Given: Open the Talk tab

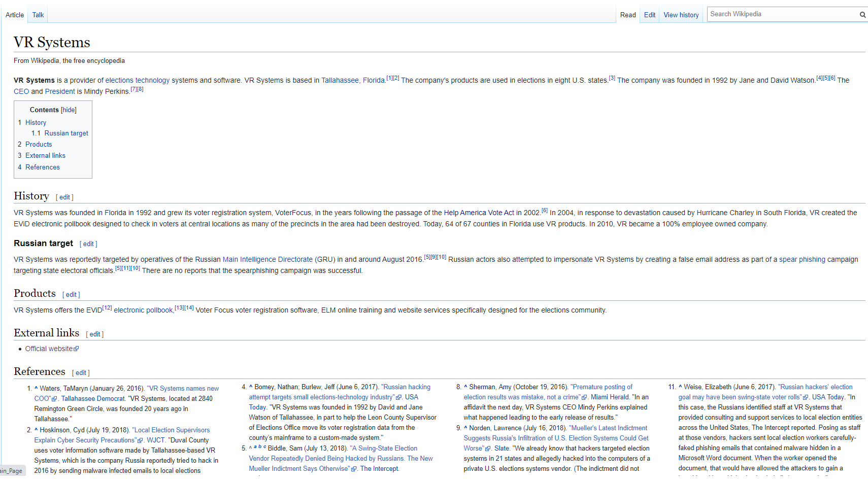Looking at the screenshot, I should tap(38, 15).
